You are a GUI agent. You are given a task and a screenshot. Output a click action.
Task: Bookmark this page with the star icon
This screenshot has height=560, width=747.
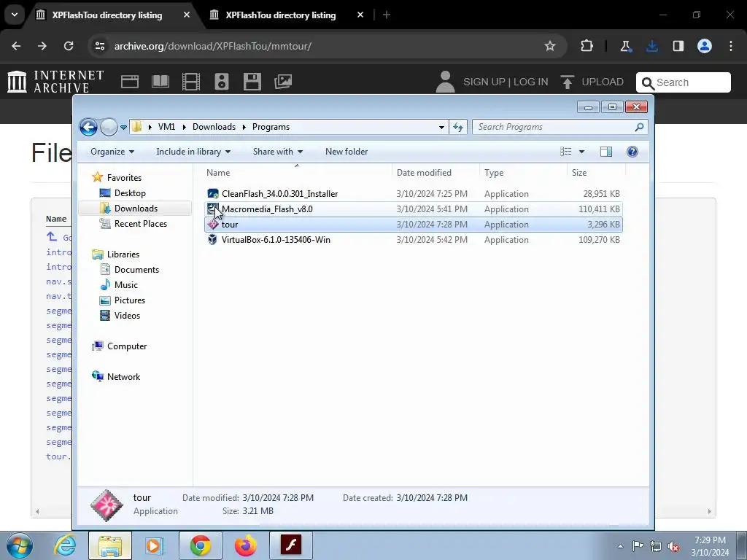550,46
